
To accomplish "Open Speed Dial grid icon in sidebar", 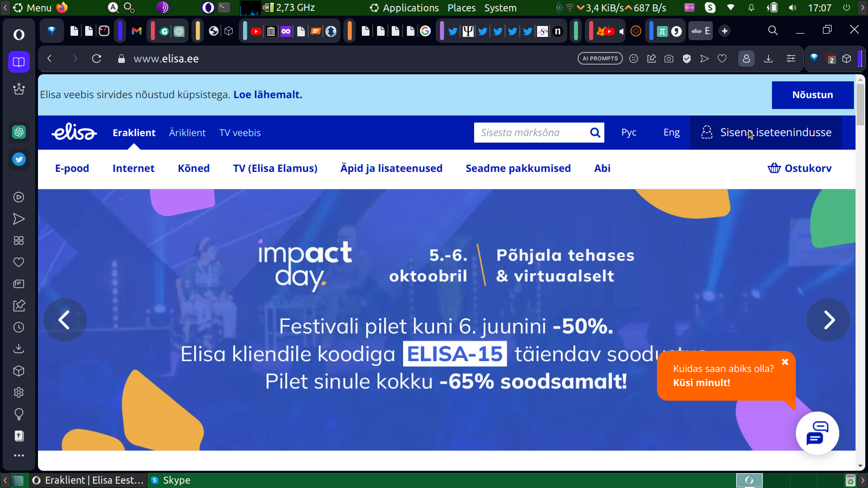I will point(19,241).
